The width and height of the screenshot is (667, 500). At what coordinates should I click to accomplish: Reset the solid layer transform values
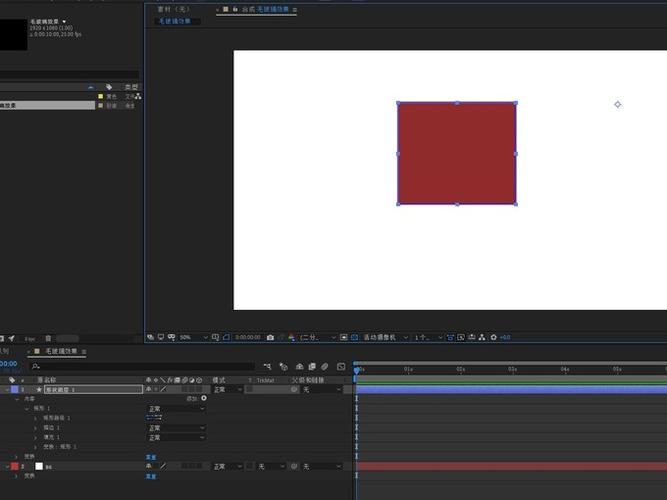tap(151, 476)
